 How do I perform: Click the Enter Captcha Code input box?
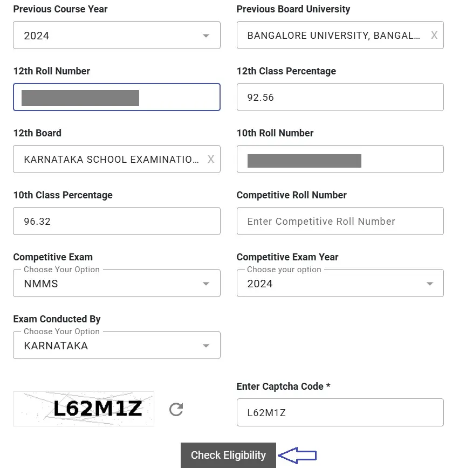[x=340, y=412]
